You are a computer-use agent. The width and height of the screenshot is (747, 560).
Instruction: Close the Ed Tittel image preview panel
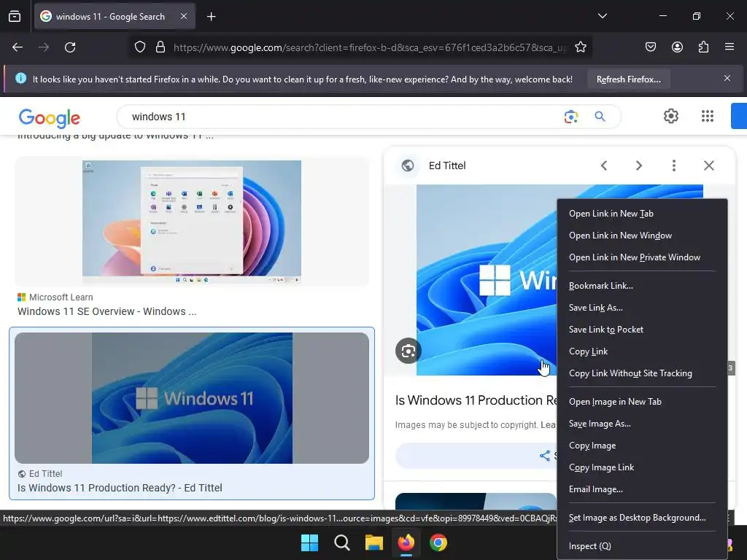[709, 166]
